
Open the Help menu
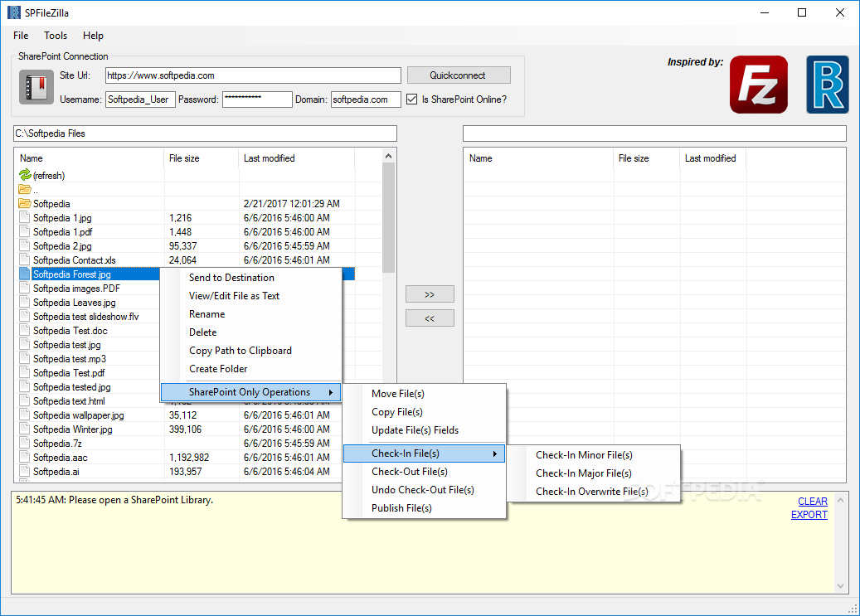[93, 36]
